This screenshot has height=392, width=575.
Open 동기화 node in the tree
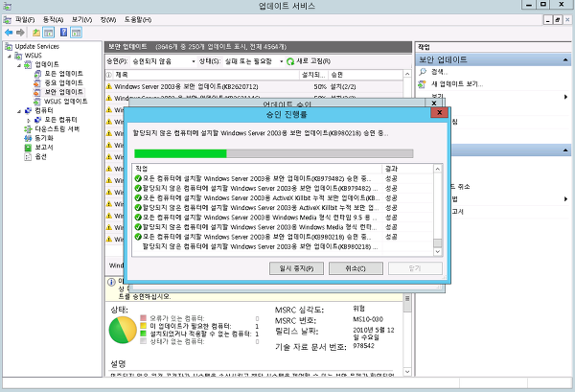coord(44,138)
